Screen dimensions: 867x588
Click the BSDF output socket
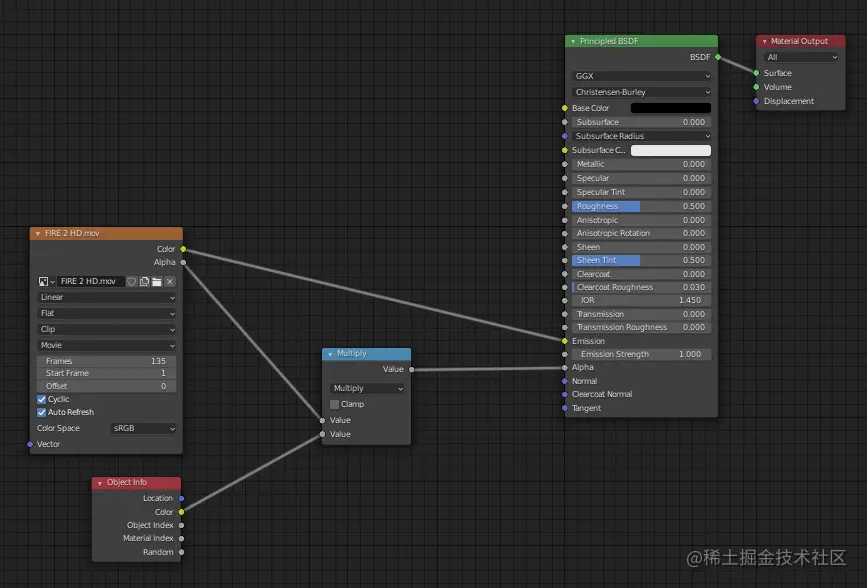pyautogui.click(x=718, y=57)
